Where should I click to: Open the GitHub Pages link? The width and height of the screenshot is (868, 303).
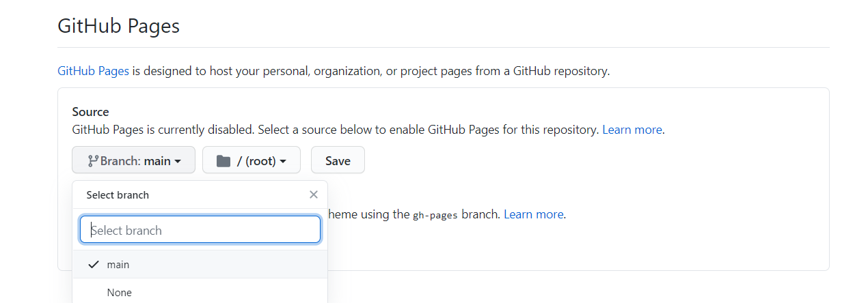point(93,71)
